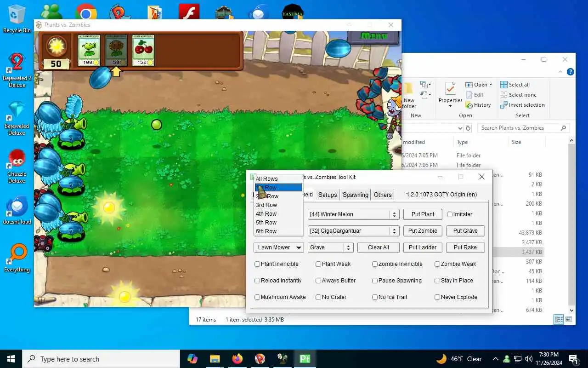Choose 4th Row in the row list
588x368 pixels.
coord(278,214)
